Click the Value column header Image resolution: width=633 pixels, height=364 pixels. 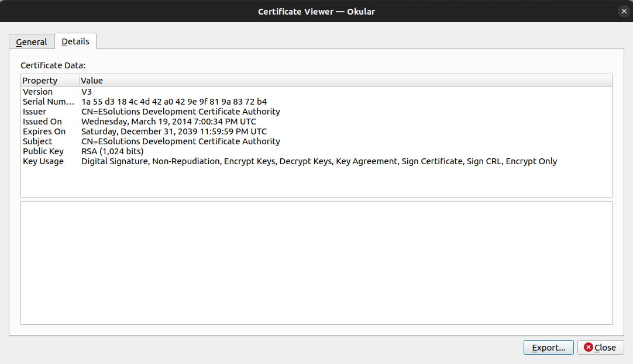coord(346,80)
